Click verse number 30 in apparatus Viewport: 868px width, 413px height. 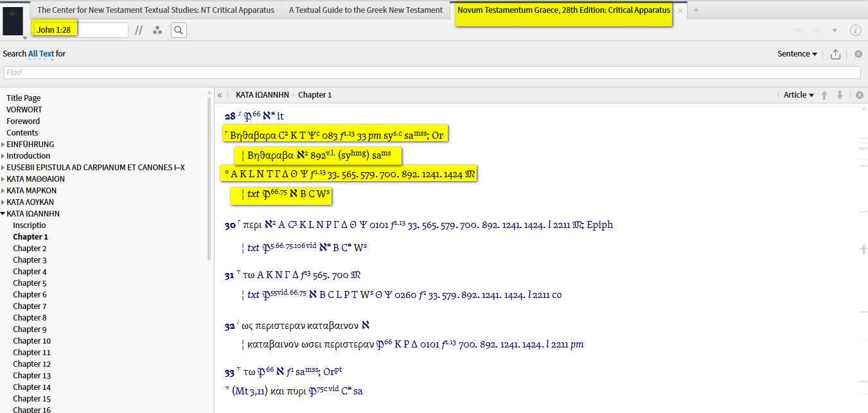[230, 225]
